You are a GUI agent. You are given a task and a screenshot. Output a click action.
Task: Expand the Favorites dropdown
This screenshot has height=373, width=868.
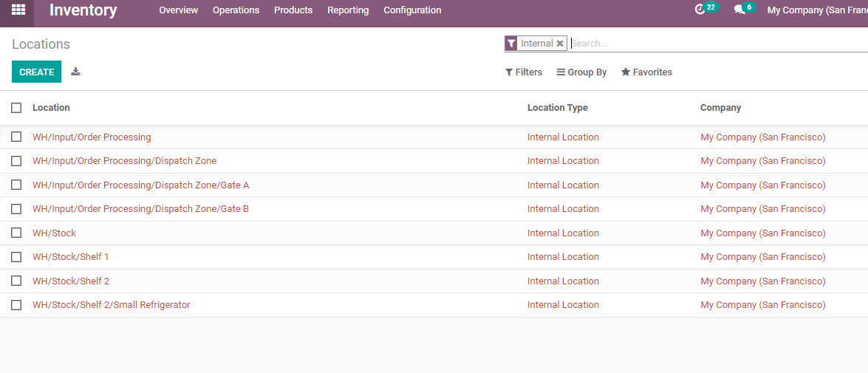tap(646, 72)
